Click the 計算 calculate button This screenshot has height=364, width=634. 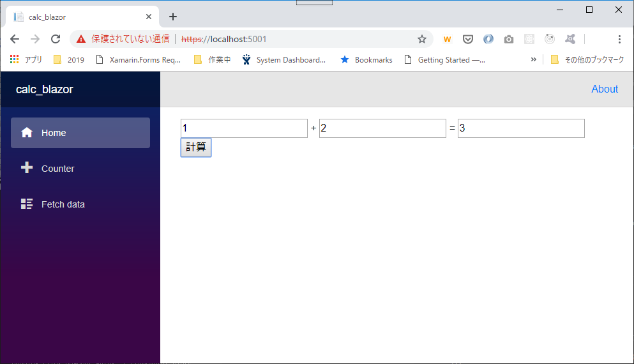click(196, 148)
